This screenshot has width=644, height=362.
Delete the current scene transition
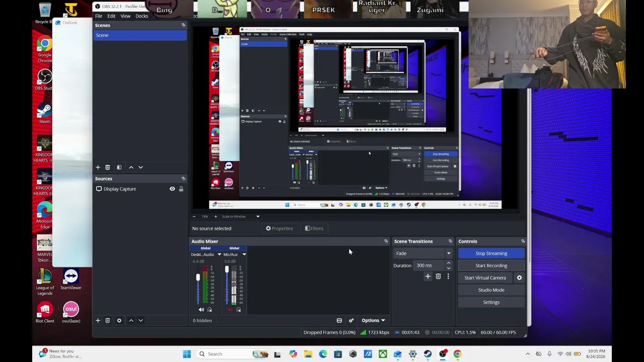click(x=438, y=277)
